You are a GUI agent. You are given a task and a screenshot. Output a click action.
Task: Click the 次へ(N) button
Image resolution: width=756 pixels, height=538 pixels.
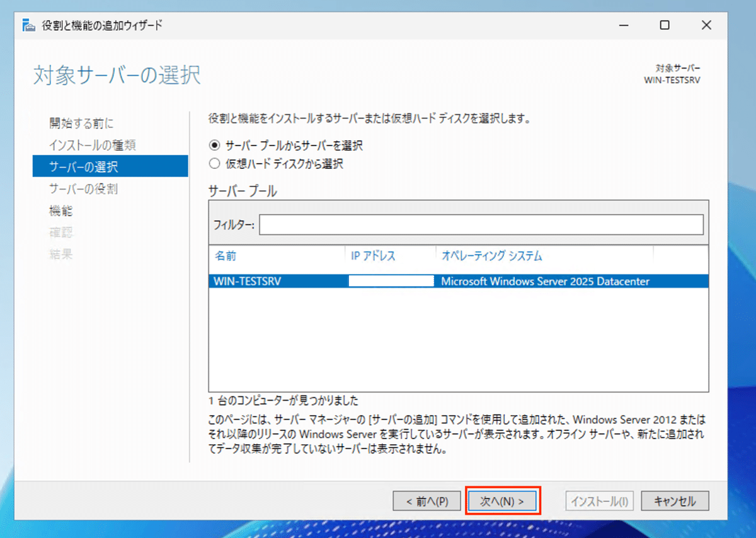[x=502, y=501]
